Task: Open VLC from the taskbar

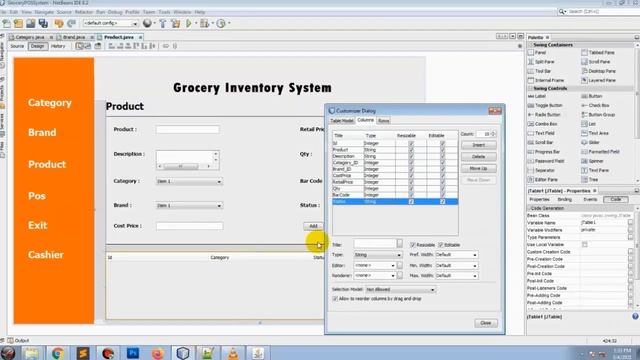Action: 233,353
